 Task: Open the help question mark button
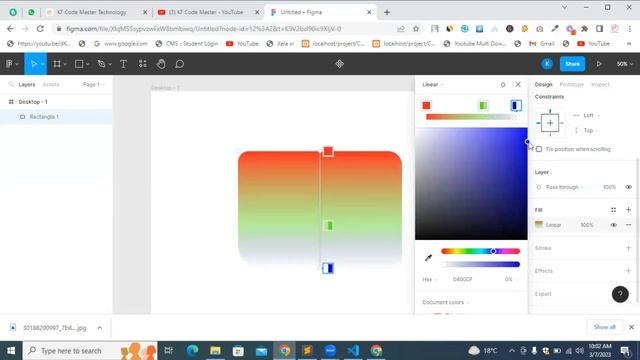pyautogui.click(x=620, y=294)
